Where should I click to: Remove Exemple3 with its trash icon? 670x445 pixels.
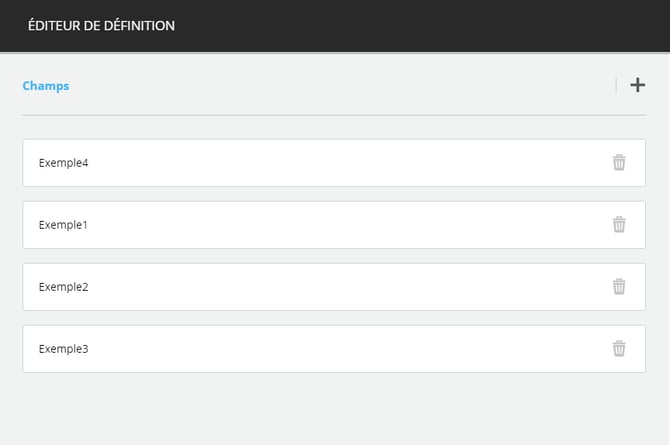[619, 348]
